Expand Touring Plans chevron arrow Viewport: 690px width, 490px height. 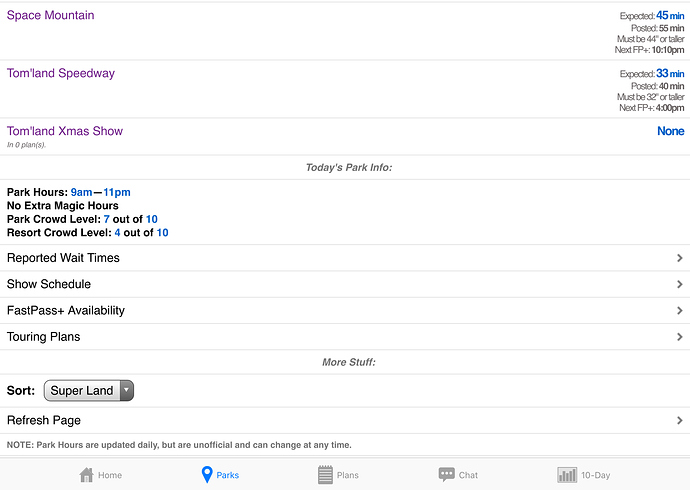679,337
